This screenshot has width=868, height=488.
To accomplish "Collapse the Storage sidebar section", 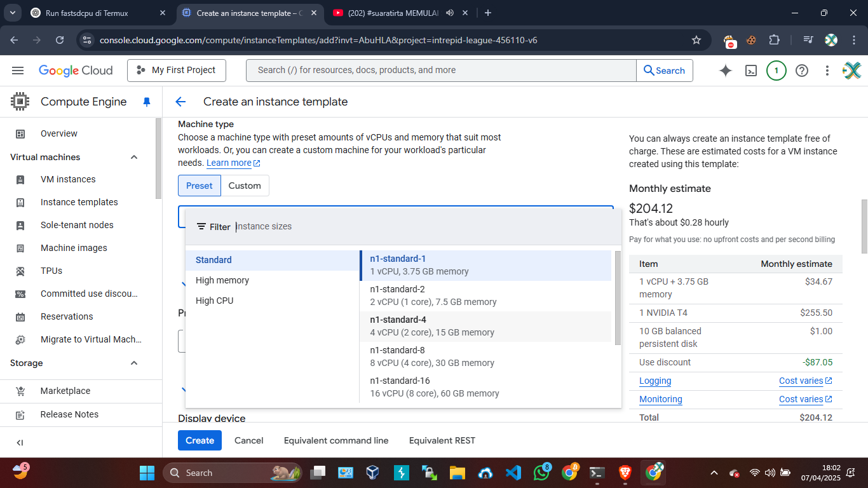I will [x=134, y=363].
